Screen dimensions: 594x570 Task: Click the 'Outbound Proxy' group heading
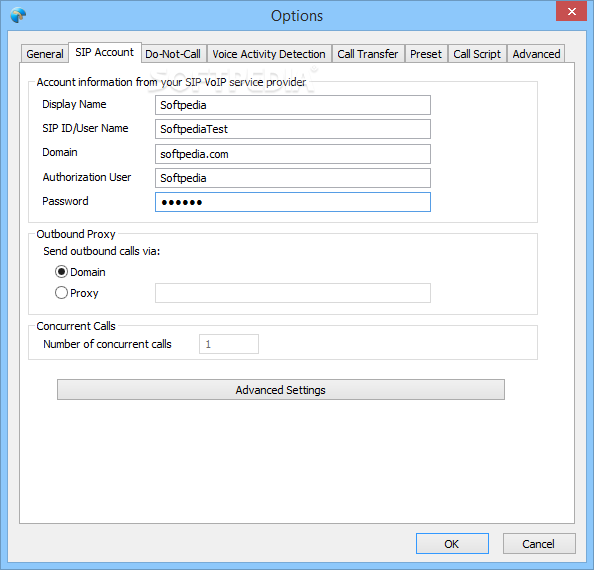(x=76, y=234)
